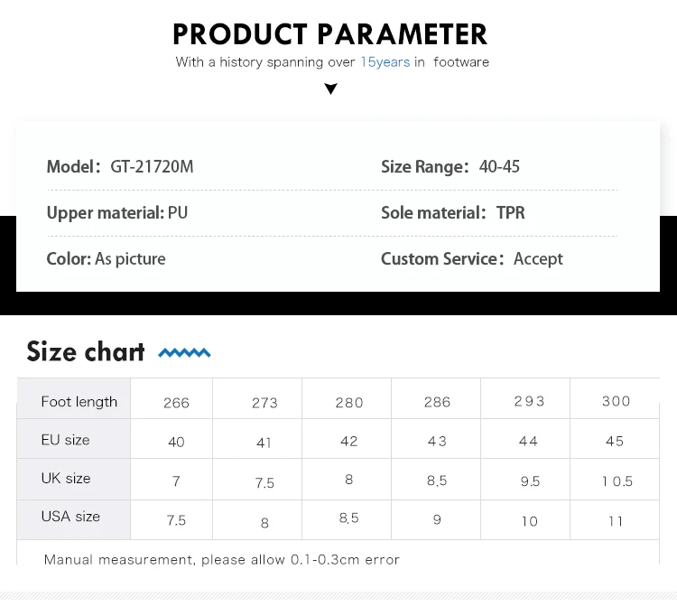The height and width of the screenshot is (616, 677).
Task: Click Custom Service Accept entry
Action: (472, 259)
